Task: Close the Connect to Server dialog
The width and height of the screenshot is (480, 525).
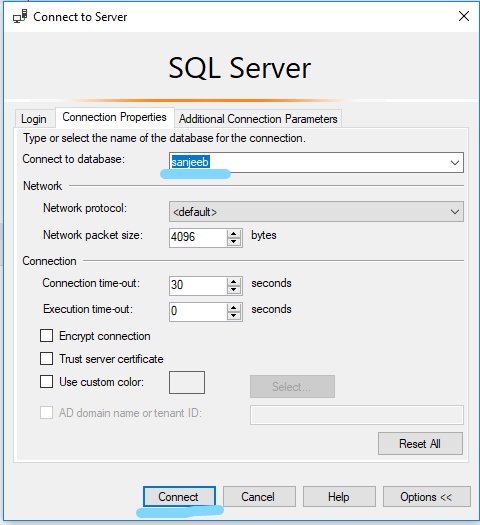Action: click(x=464, y=16)
